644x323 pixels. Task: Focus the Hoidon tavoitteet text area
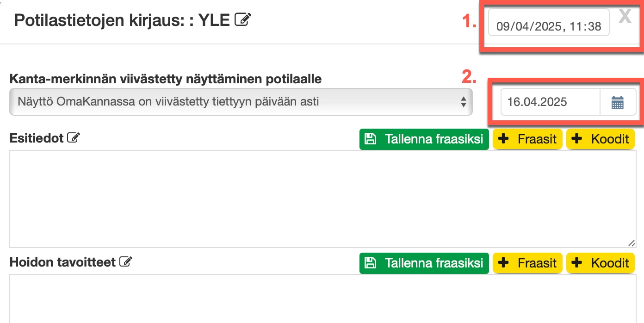click(322, 298)
